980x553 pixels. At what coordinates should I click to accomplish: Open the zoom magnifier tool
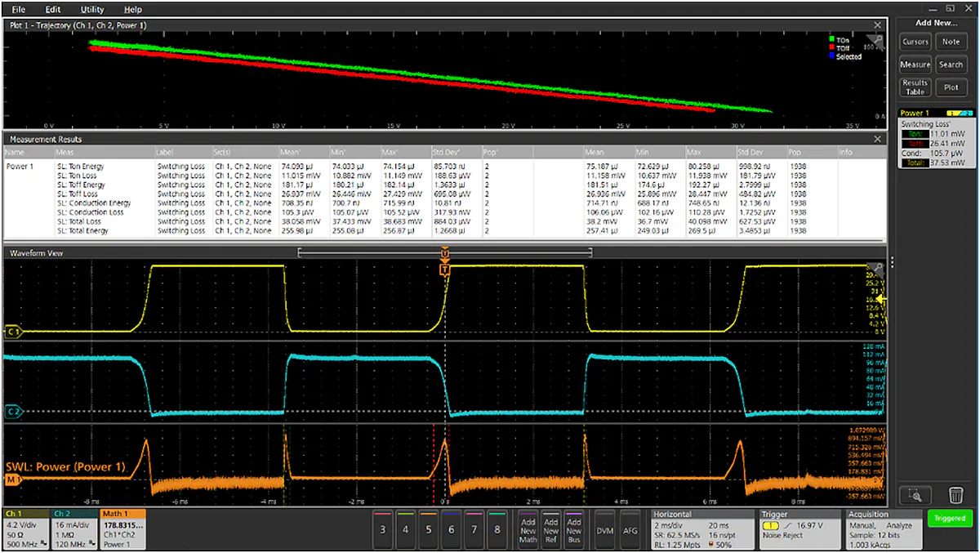[x=915, y=494]
